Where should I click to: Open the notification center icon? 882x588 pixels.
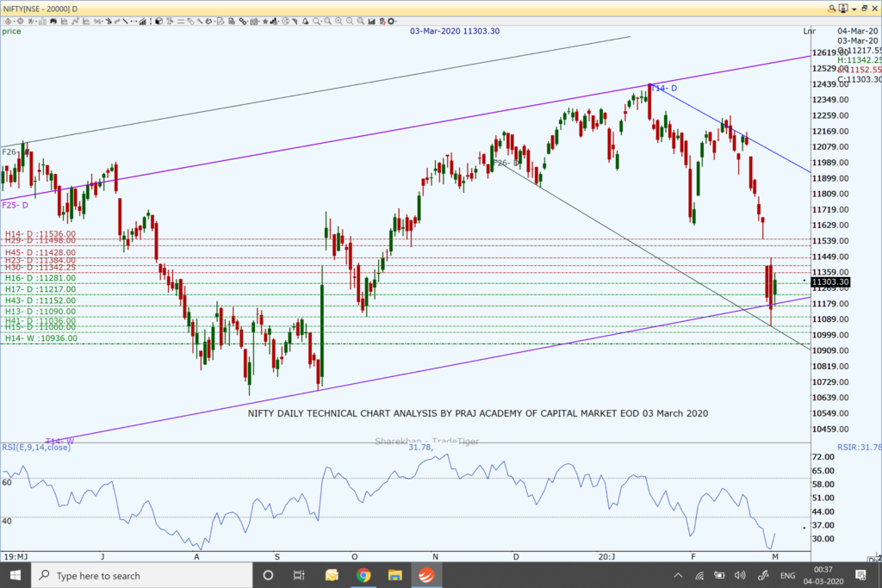coord(860,575)
